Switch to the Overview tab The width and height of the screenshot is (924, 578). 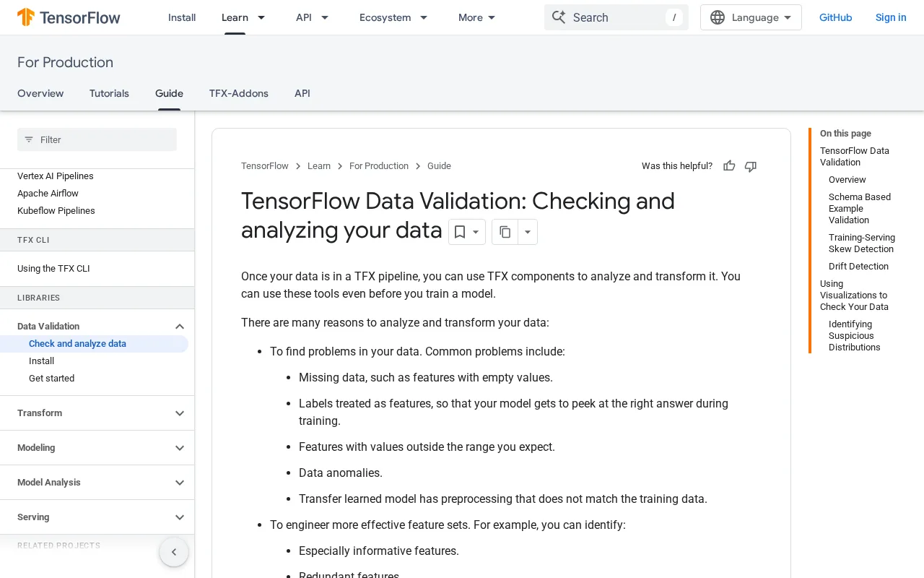(40, 93)
